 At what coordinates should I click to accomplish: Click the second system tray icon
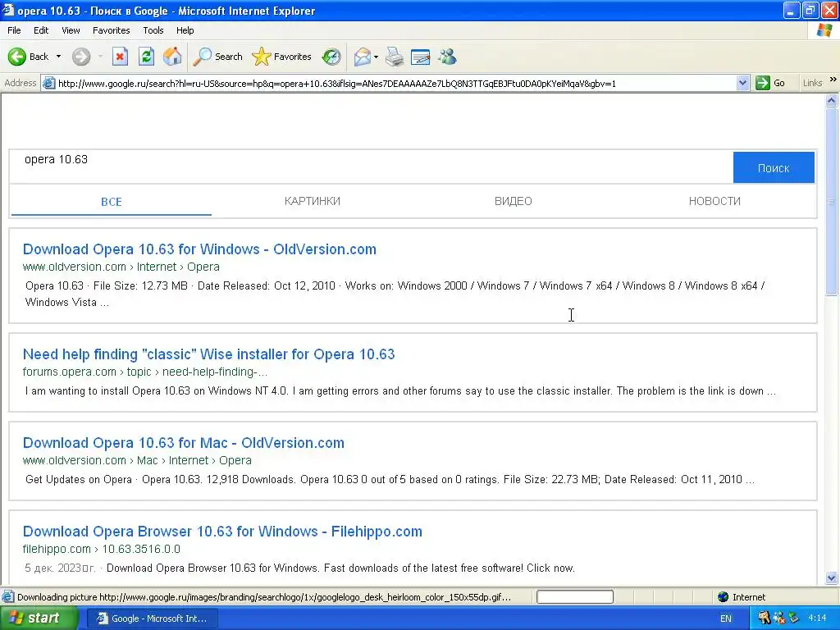click(779, 619)
